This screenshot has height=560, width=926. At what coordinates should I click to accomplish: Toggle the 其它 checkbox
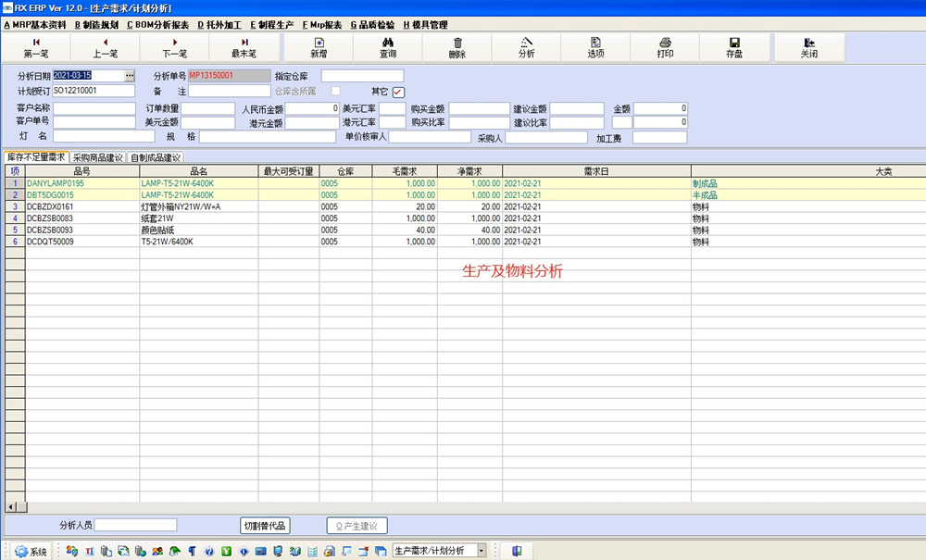[399, 92]
